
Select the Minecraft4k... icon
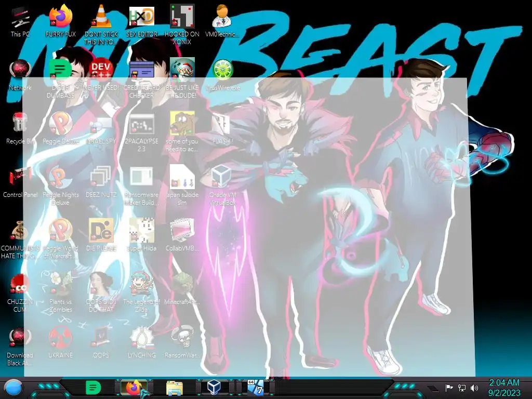182,288
